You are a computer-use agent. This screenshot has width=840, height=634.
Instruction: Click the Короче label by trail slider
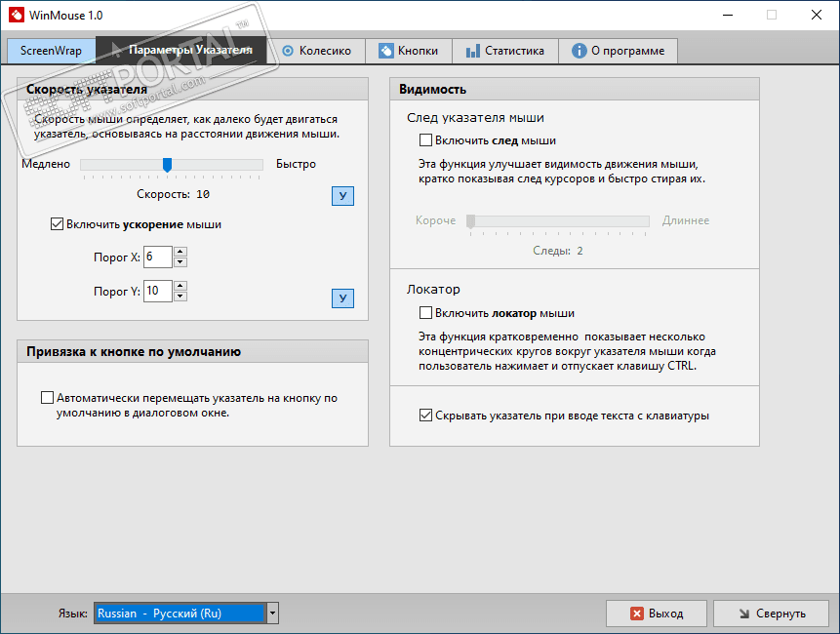(435, 220)
